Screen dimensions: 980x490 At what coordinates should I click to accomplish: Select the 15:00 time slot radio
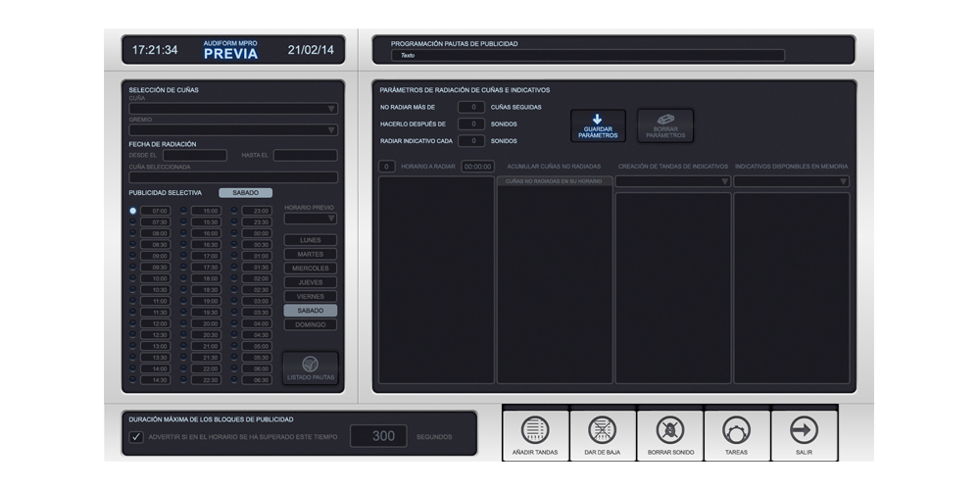pyautogui.click(x=183, y=211)
